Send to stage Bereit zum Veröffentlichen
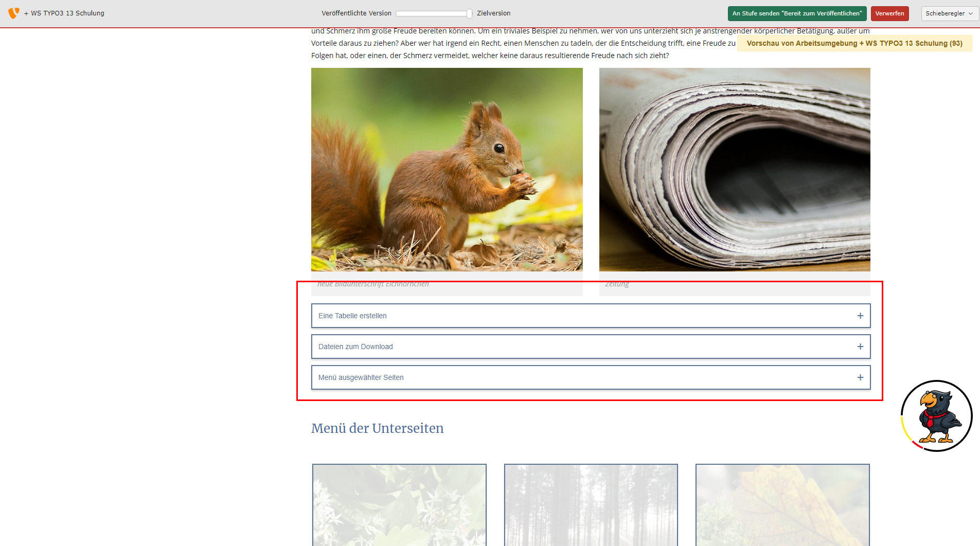 [x=797, y=13]
